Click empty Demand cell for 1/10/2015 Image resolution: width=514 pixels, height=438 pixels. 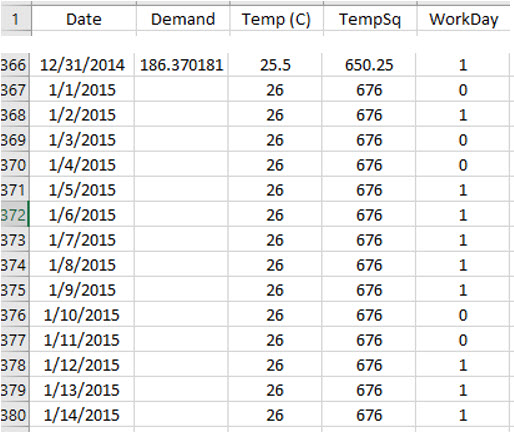pyautogui.click(x=181, y=315)
